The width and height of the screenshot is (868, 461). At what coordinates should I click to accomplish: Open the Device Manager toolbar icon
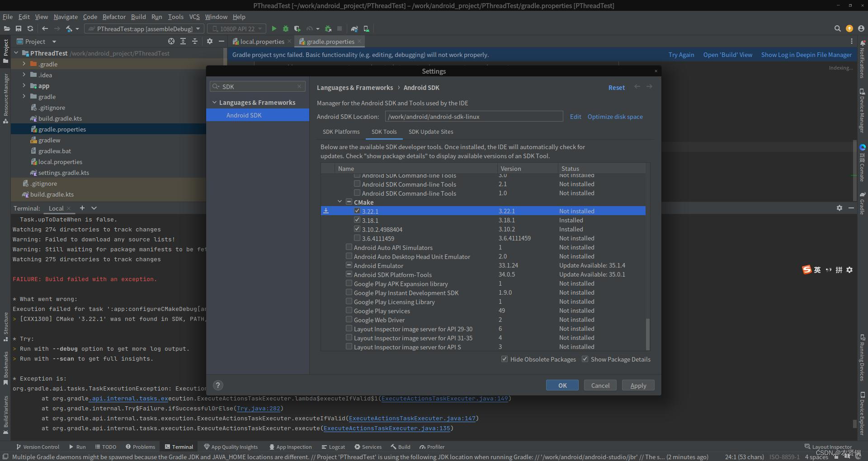click(x=366, y=28)
